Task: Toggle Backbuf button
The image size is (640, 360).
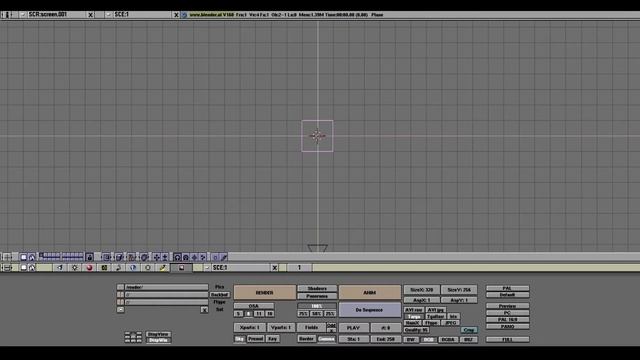Action: (219, 295)
